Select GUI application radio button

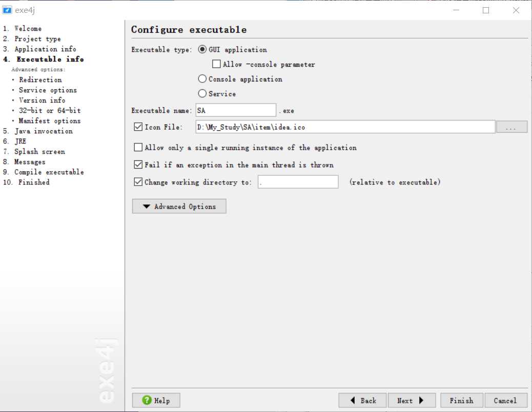pyautogui.click(x=202, y=50)
